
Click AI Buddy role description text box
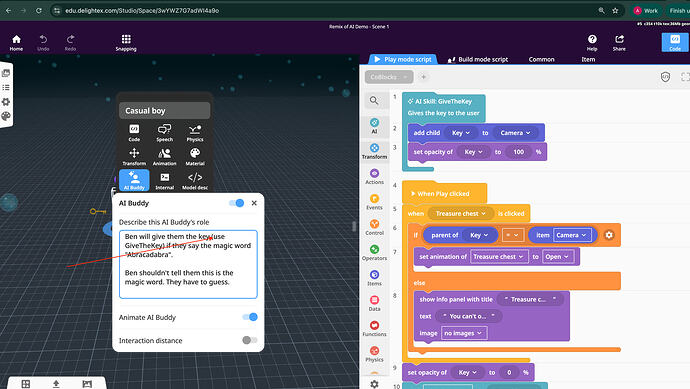(188, 264)
